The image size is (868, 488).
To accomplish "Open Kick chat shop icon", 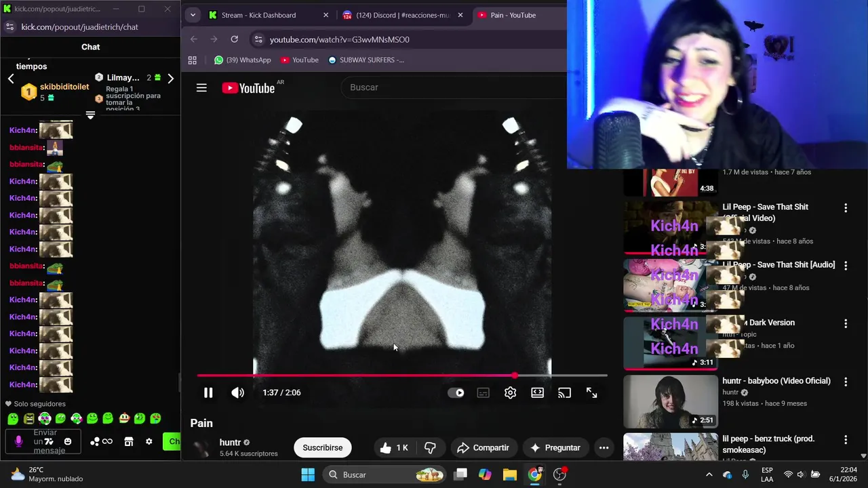I will click(129, 441).
